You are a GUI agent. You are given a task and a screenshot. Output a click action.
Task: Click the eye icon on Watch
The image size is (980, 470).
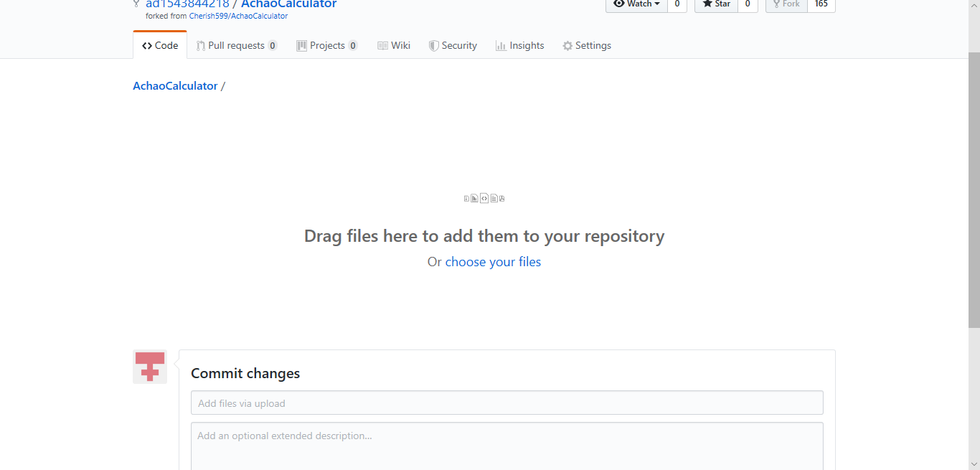(x=618, y=4)
